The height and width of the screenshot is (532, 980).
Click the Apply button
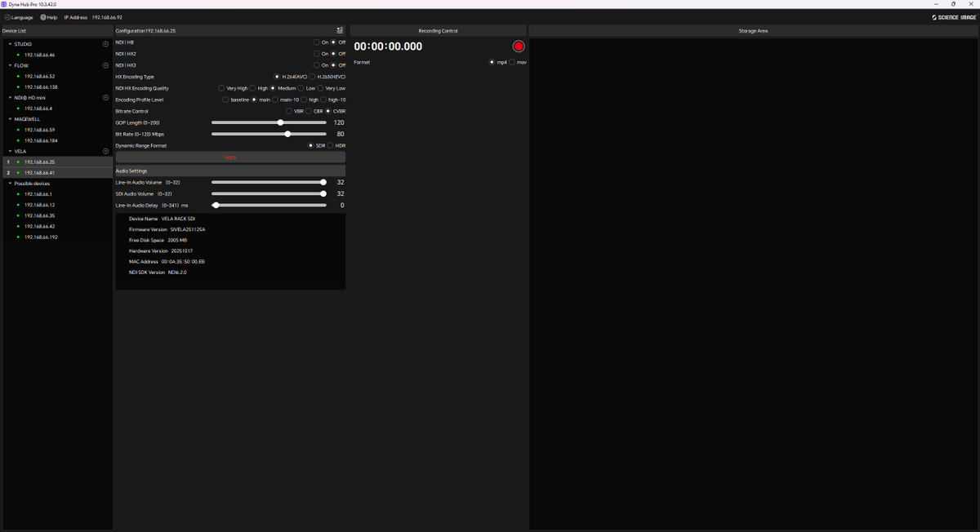tap(230, 157)
